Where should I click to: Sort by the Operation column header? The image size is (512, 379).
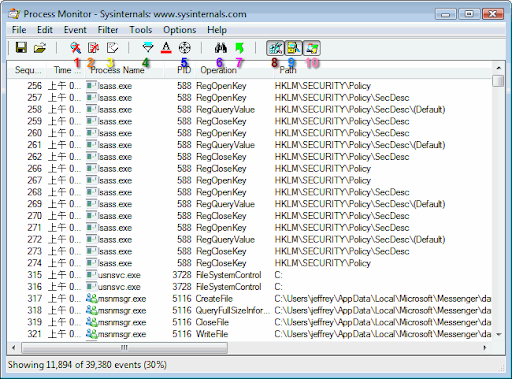pos(234,70)
